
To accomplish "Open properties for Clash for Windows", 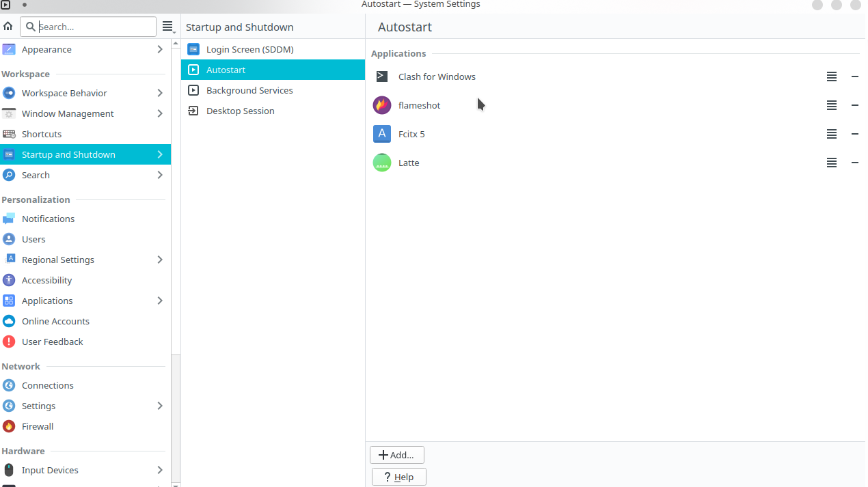I will [x=831, y=76].
